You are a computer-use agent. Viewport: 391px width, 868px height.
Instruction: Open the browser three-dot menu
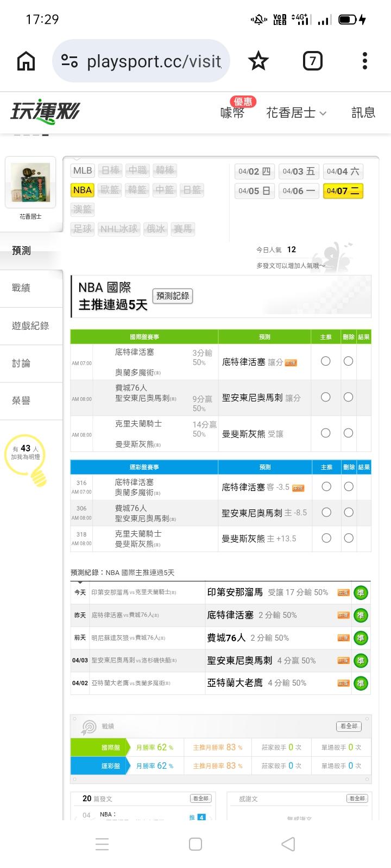point(365,61)
